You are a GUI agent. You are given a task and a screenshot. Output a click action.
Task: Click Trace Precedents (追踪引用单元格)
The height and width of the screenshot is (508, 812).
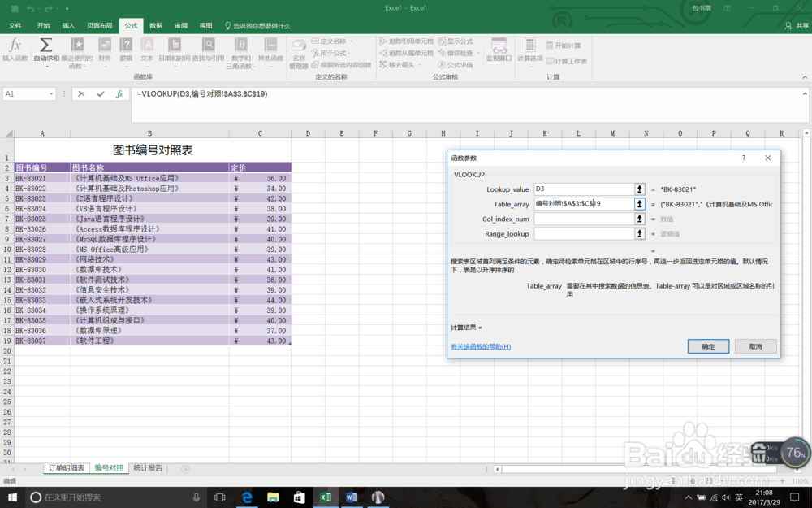tap(406, 41)
